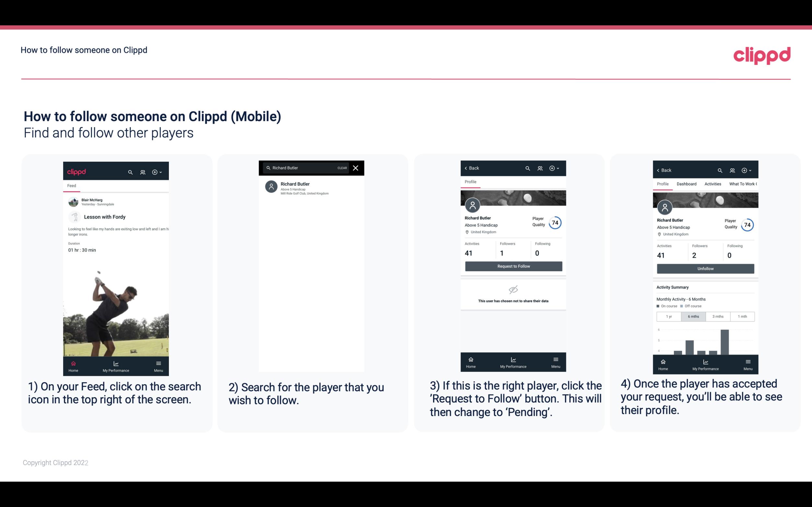Viewport: 812px width, 507px height.
Task: Select the Activities tab on profile
Action: tap(712, 183)
